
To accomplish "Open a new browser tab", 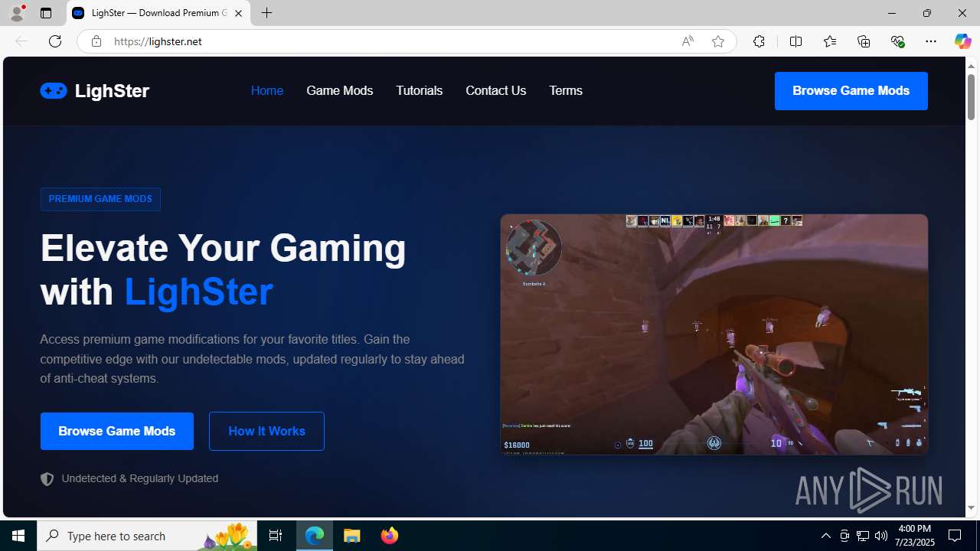I will click(x=266, y=13).
